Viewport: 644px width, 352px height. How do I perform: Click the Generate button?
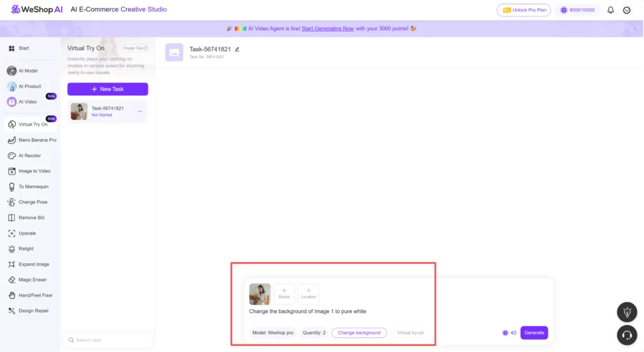(x=534, y=332)
